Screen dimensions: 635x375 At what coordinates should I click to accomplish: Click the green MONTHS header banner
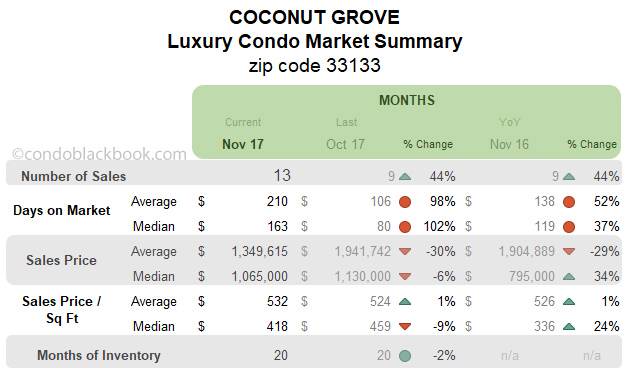point(407,121)
